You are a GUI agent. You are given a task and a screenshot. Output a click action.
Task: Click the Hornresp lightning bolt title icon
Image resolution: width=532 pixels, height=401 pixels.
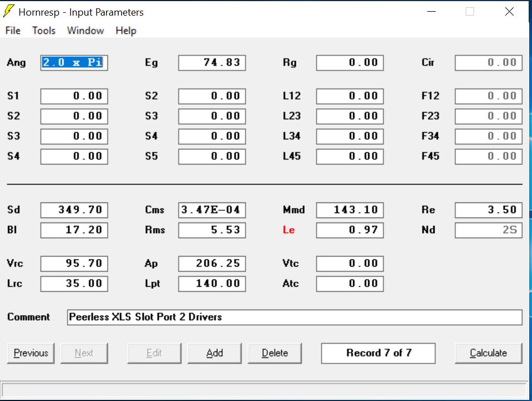(8, 11)
